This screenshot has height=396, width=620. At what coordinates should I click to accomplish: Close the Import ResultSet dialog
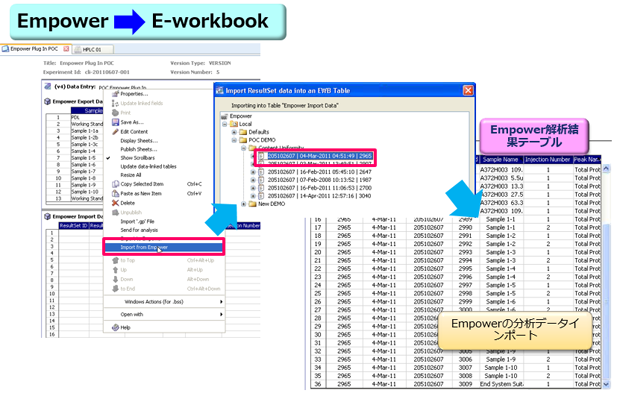[468, 91]
